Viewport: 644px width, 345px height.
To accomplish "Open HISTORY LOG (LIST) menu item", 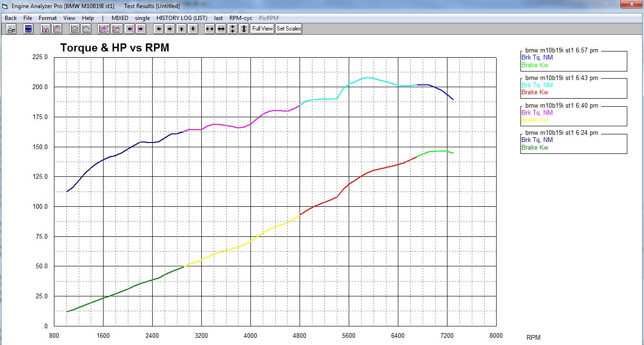I will tap(182, 18).
